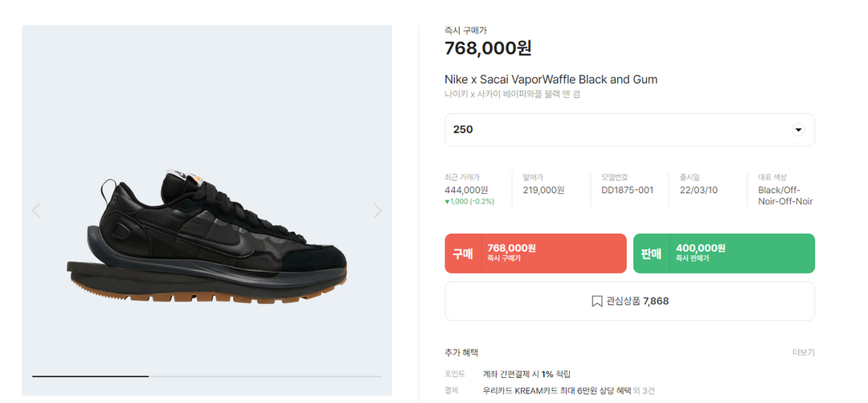This screenshot has width=868, height=403.
Task: Click the 계좌 간편결제 1% 적립 point text
Action: [526, 374]
